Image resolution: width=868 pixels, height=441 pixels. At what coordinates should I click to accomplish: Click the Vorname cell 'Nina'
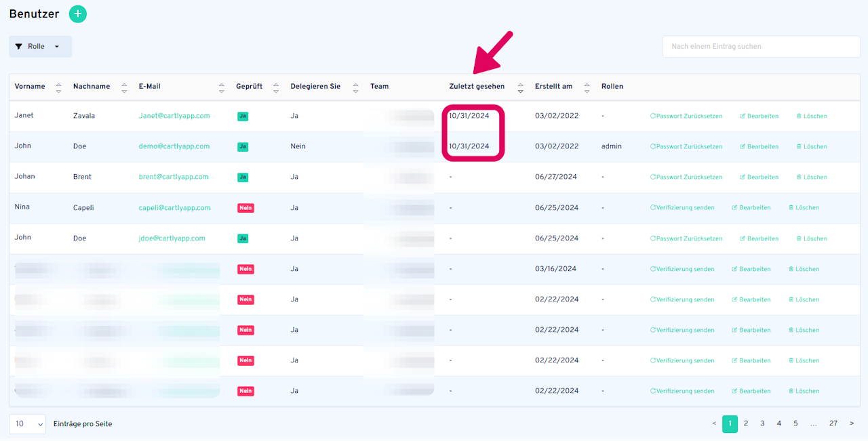coord(22,207)
